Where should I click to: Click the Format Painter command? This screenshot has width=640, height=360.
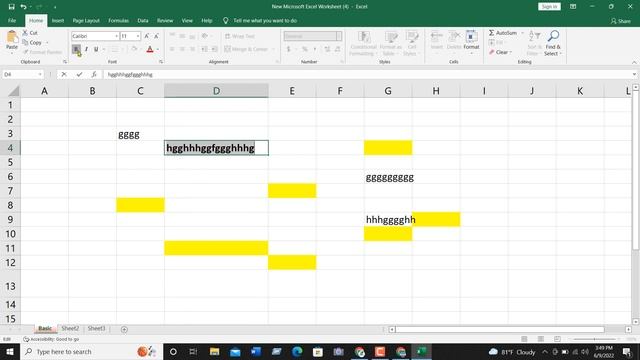pyautogui.click(x=42, y=52)
